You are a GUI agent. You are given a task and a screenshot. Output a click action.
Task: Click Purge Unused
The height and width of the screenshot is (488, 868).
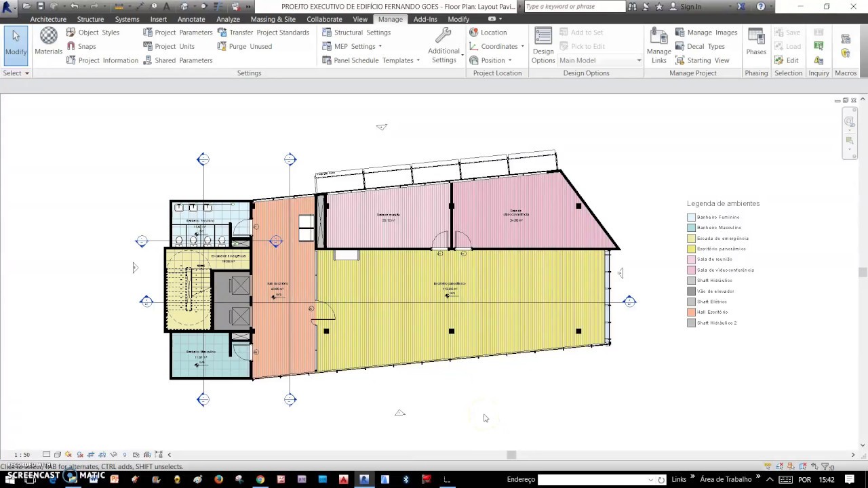[244, 46]
